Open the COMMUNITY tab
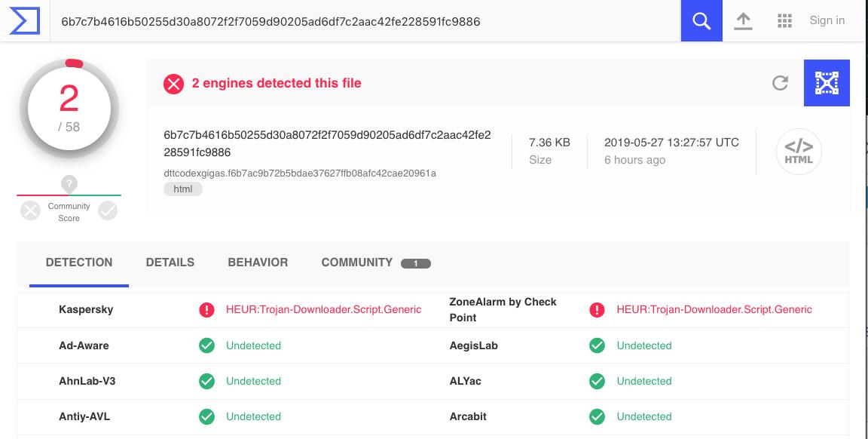Image resolution: width=868 pixels, height=439 pixels. pos(376,262)
